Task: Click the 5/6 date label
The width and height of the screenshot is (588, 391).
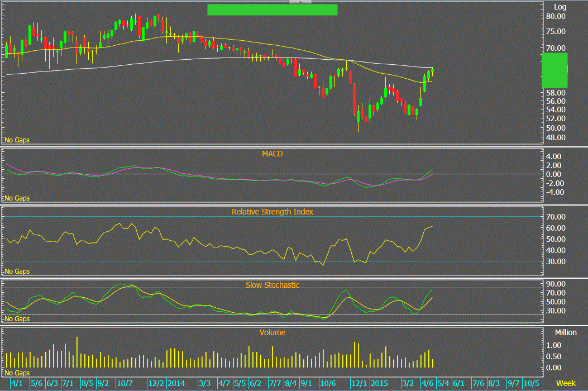Action: (36, 383)
